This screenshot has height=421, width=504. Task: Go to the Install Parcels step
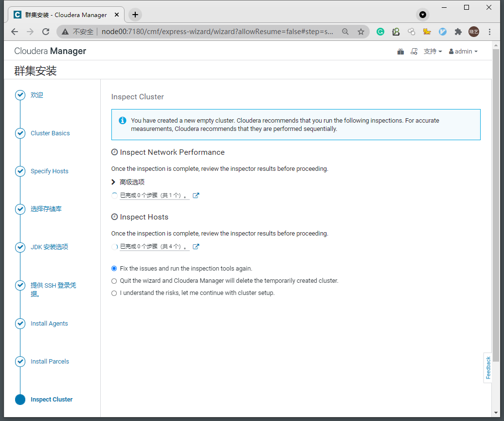coord(50,362)
